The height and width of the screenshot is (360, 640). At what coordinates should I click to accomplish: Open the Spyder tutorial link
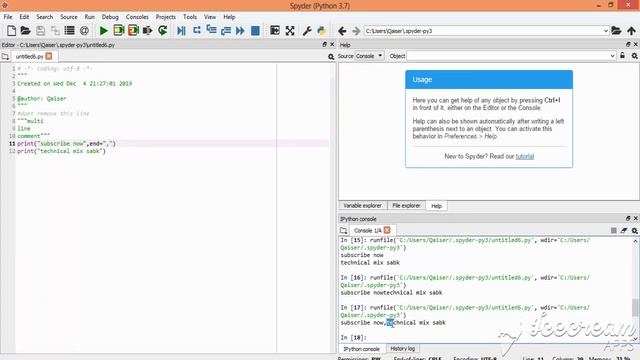click(x=524, y=156)
